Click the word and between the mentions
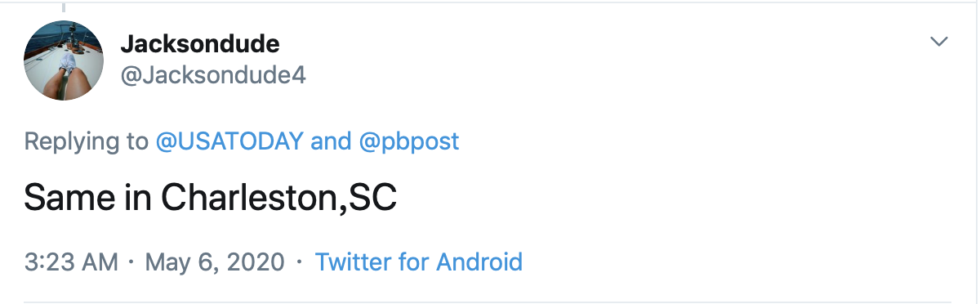This screenshot has height=304, width=980. (331, 141)
